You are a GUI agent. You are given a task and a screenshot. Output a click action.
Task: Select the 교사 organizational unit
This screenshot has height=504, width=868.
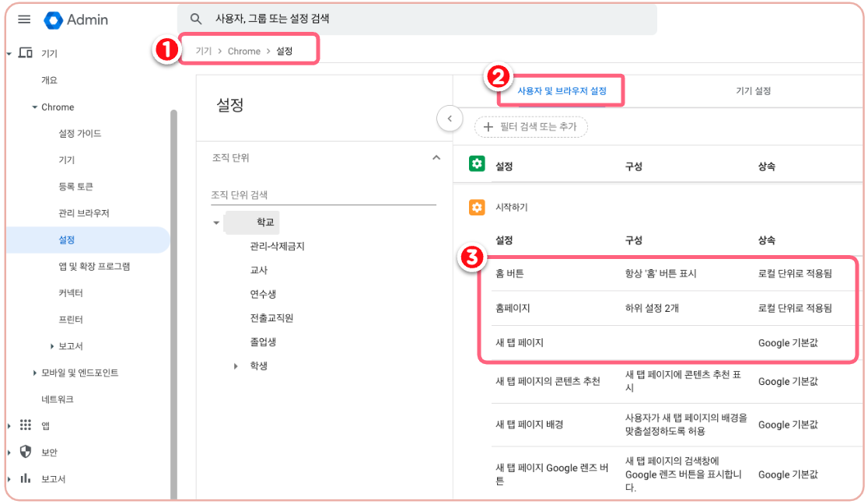pos(258,270)
